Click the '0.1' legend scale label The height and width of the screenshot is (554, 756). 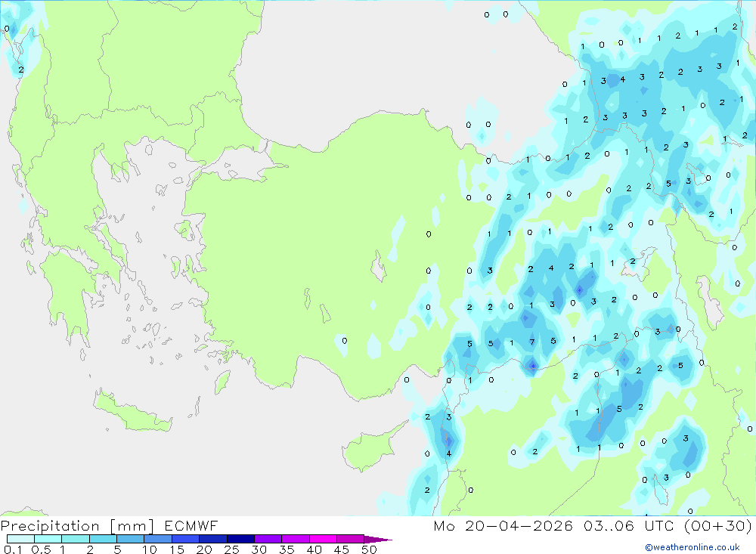click(x=13, y=549)
